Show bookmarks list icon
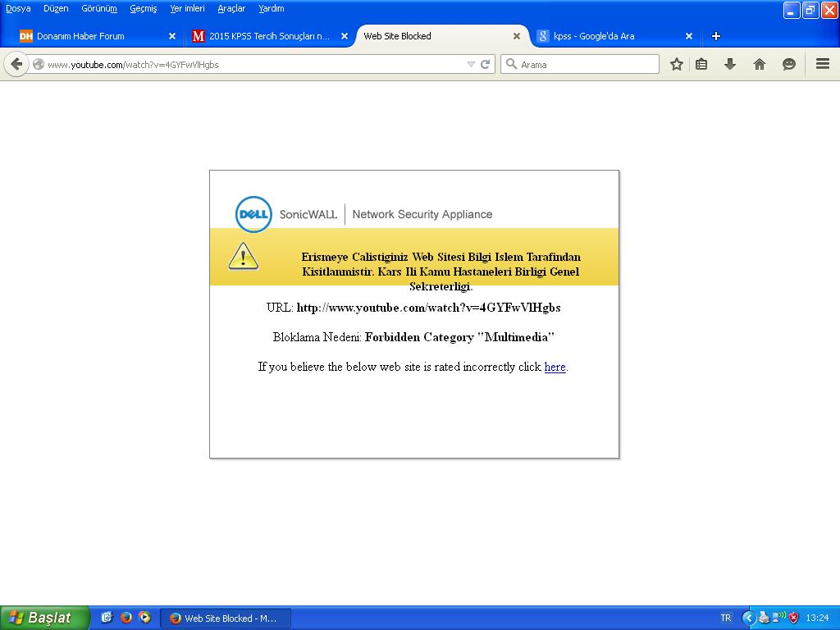This screenshot has height=630, width=840. pos(701,65)
